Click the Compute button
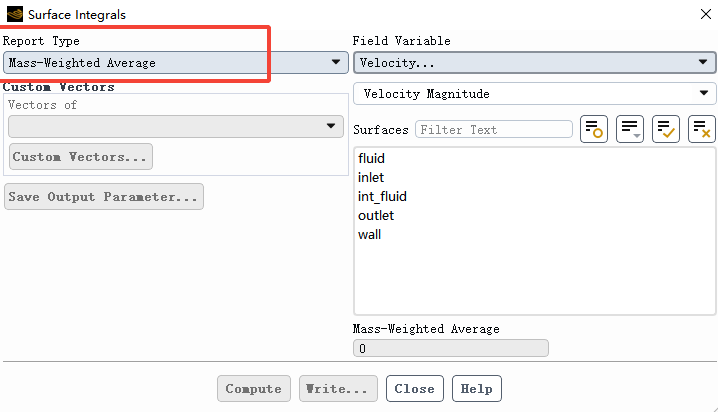This screenshot has height=412, width=718. 254,389
